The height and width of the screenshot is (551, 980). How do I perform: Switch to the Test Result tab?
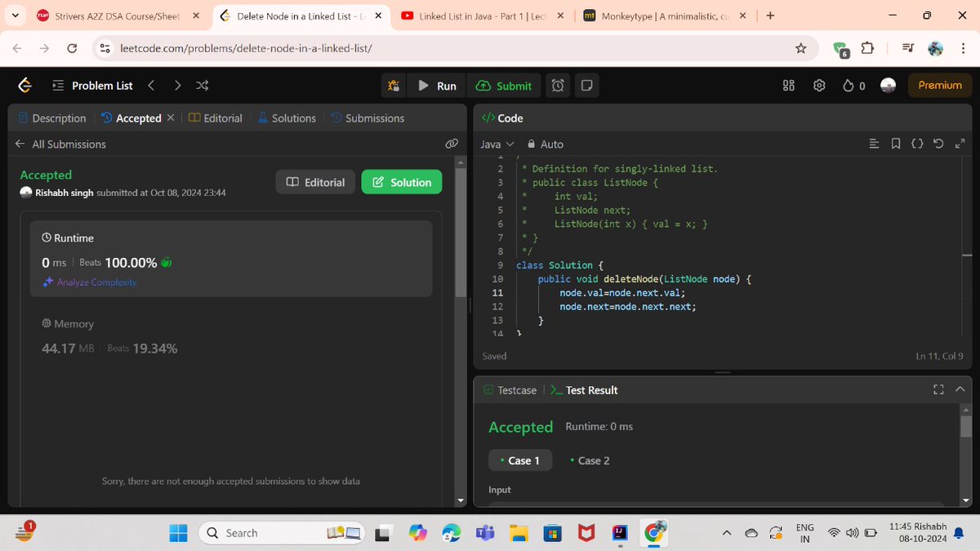[583, 390]
